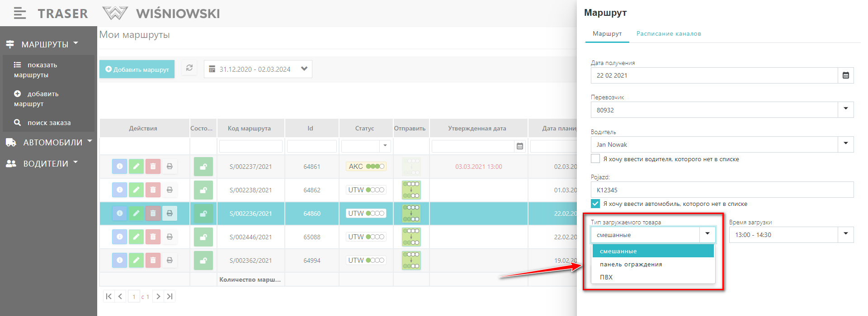This screenshot has width=868, height=316.
Task: Print route S/002362/2021 using printer icon
Action: (x=170, y=260)
